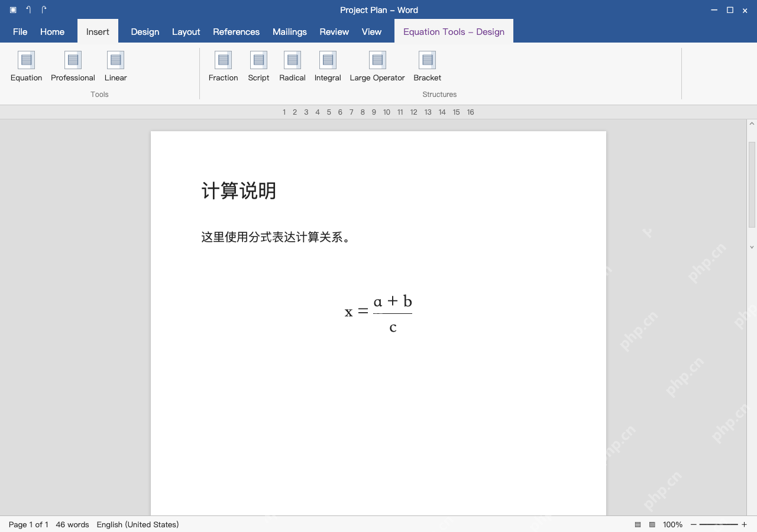Go to the ribbon's Design tab next to Insert
This screenshot has width=757, height=532.
click(145, 32)
